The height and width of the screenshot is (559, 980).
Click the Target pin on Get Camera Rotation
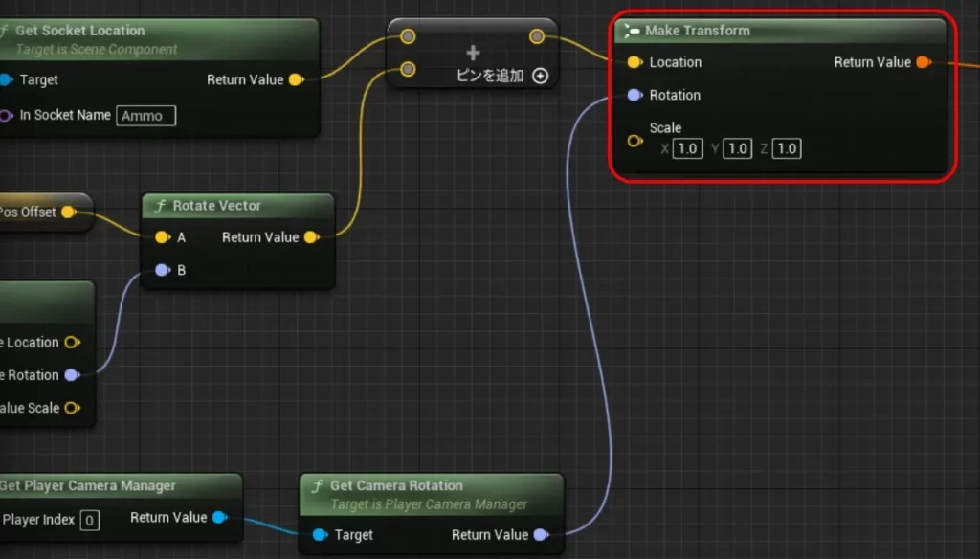(320, 535)
